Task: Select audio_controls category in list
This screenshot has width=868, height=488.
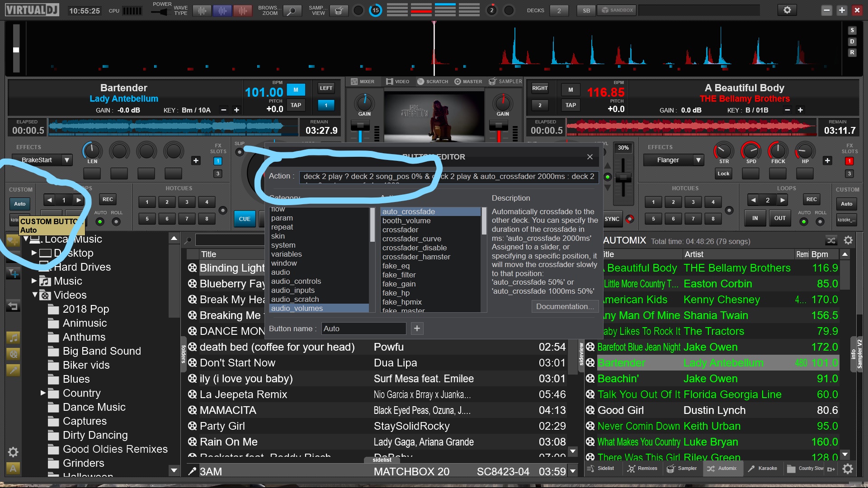Action: click(296, 281)
